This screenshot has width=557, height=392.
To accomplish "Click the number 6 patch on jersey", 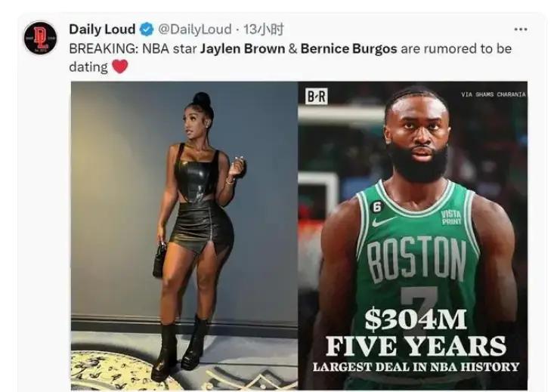I will pyautogui.click(x=376, y=207).
